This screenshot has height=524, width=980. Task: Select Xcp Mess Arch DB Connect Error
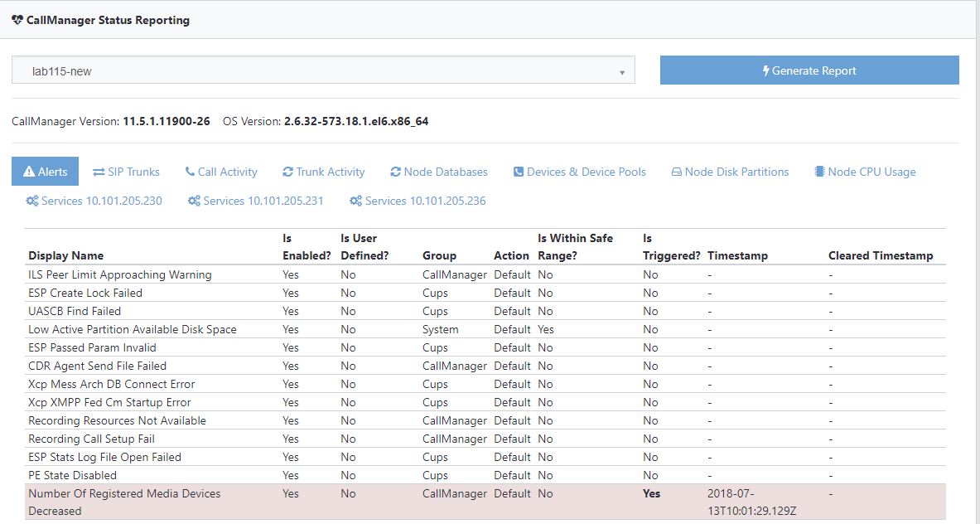[485, 383]
